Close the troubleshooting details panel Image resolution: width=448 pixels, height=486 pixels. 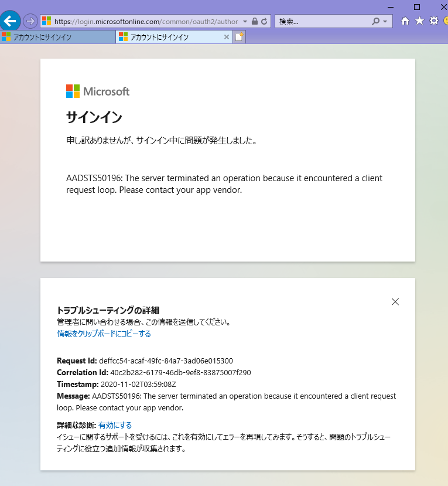point(395,302)
